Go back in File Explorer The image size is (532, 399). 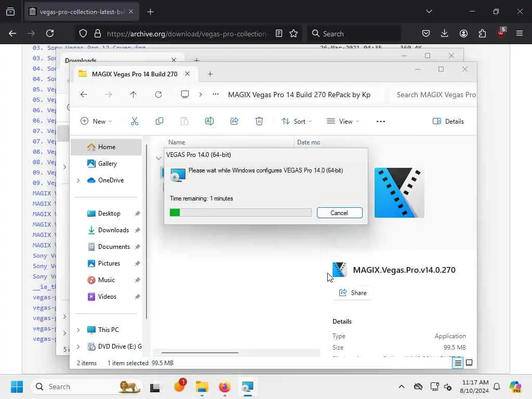click(84, 95)
